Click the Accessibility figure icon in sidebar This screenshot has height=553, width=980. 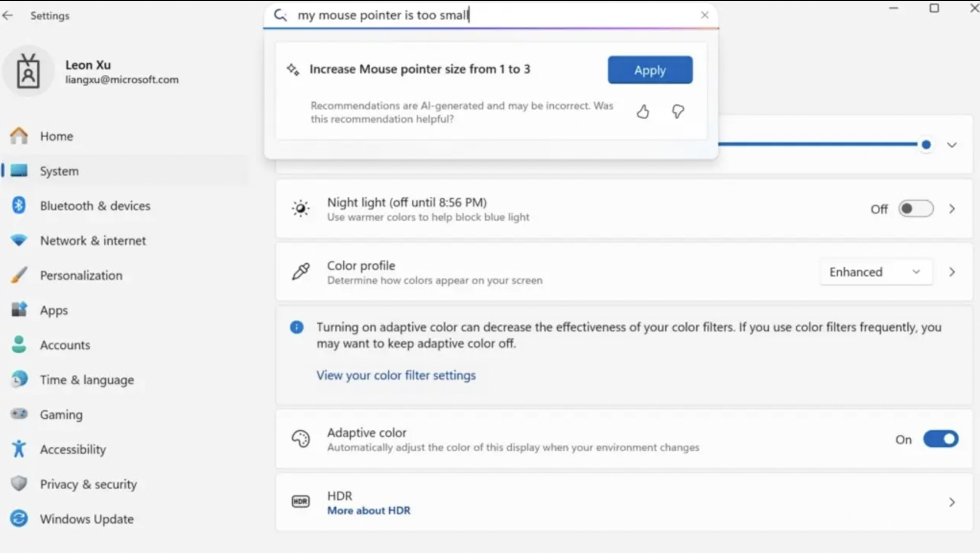[18, 449]
